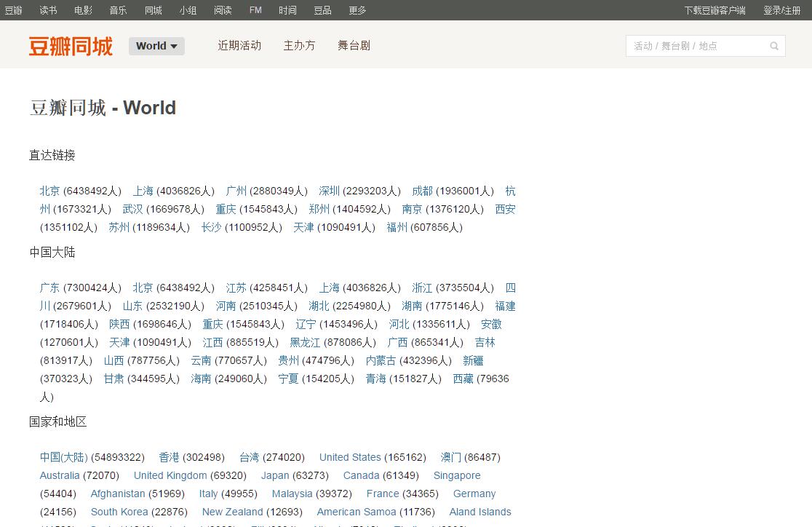812x527 pixels.
Task: Choose the 黑龙江 province link
Action: click(305, 342)
